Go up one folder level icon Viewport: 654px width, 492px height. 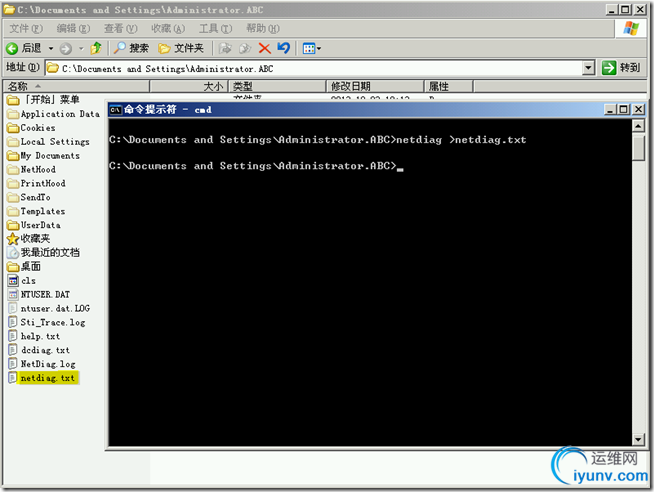[96, 48]
